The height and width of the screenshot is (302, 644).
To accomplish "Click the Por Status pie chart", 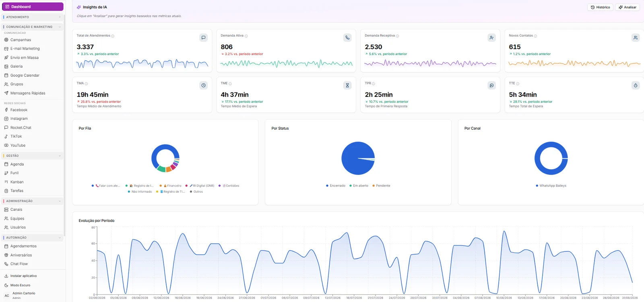I will point(358,158).
